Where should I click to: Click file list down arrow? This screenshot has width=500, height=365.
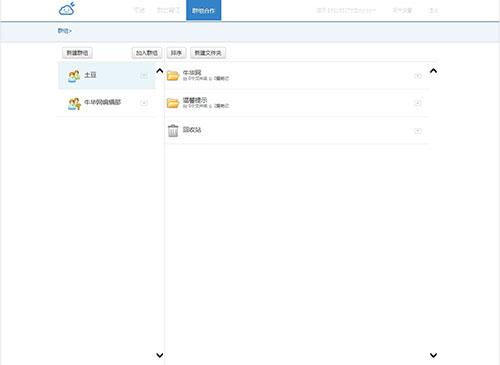[433, 355]
